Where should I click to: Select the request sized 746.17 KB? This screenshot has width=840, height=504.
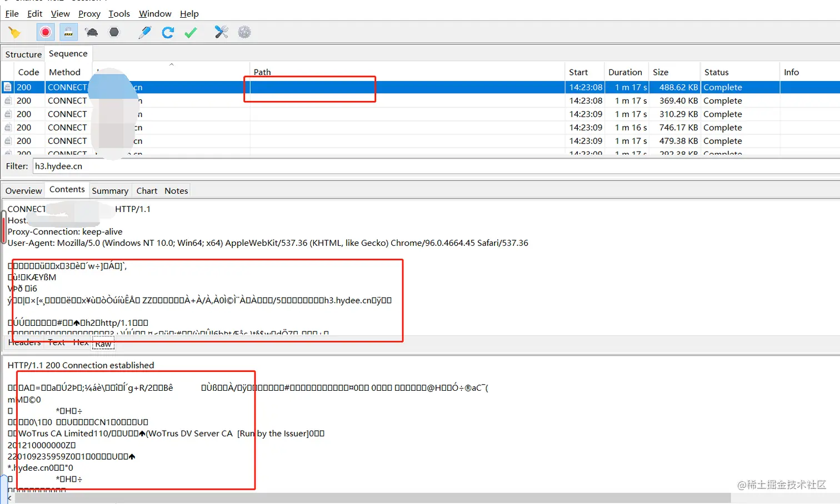pyautogui.click(x=420, y=127)
